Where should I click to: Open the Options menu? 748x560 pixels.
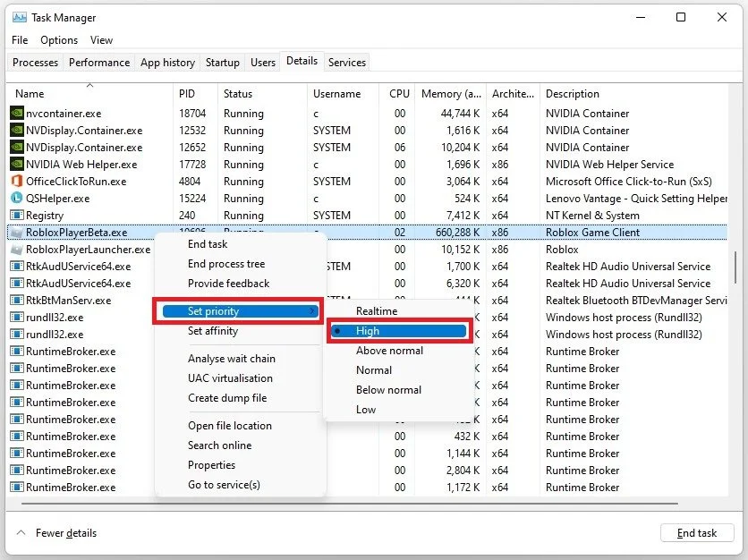[59, 40]
